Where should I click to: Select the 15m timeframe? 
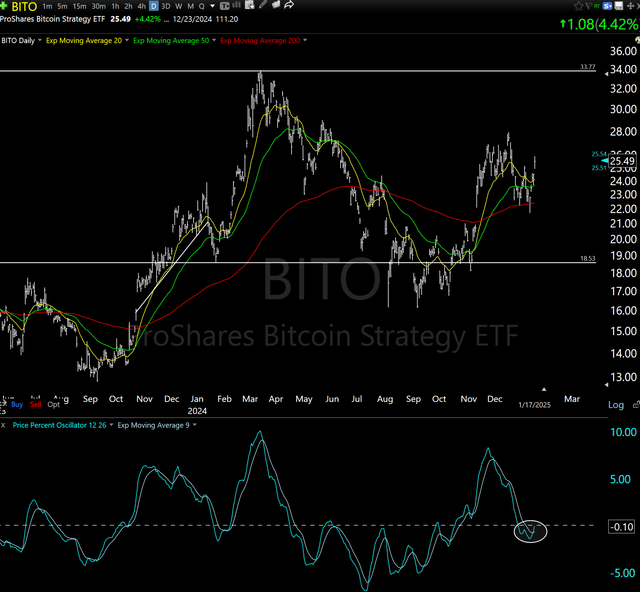[79, 6]
